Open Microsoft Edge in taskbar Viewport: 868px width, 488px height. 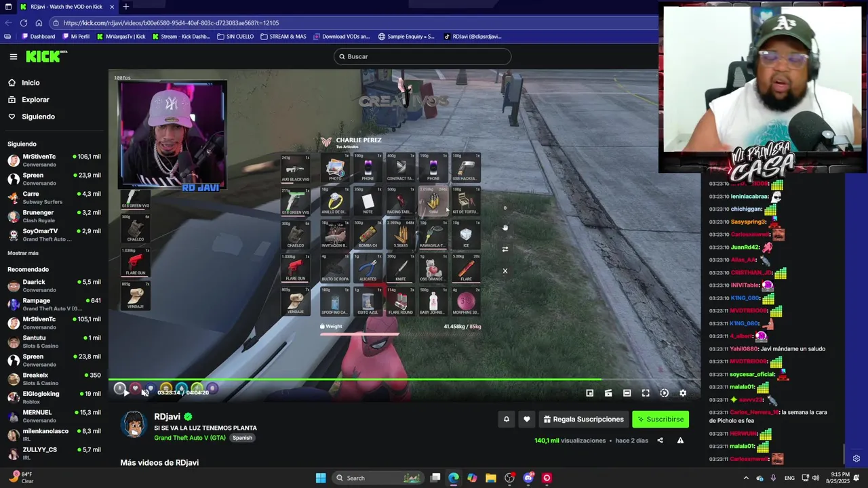pyautogui.click(x=454, y=478)
